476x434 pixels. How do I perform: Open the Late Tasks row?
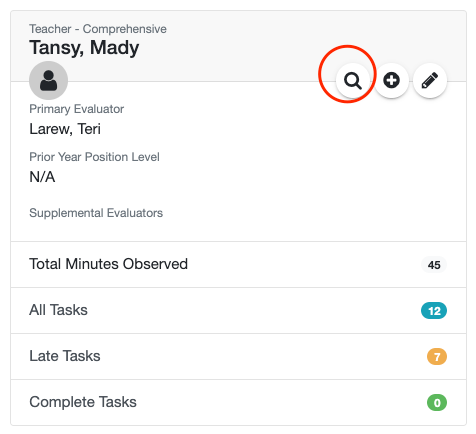tap(238, 356)
